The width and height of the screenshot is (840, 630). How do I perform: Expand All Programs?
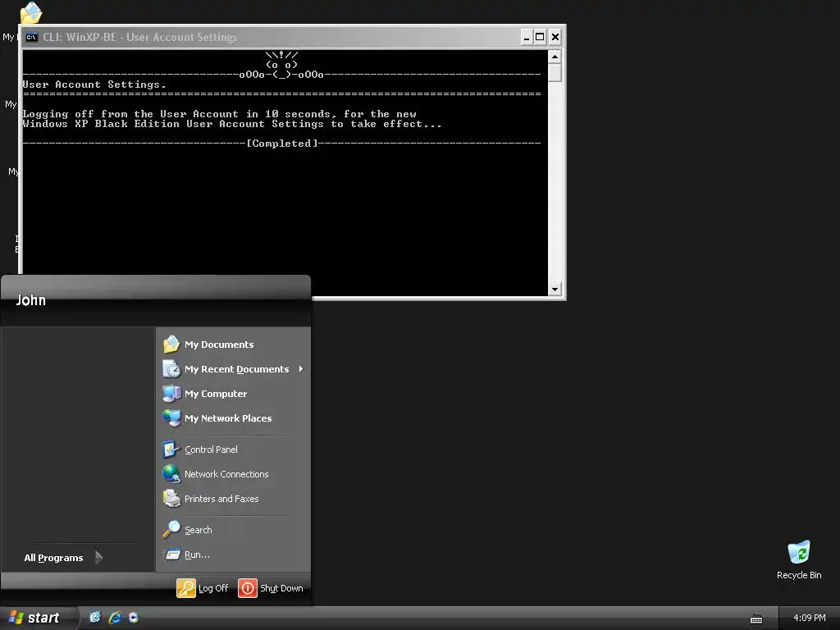[x=64, y=558]
